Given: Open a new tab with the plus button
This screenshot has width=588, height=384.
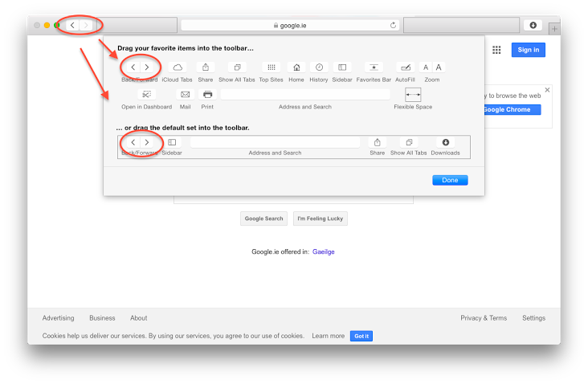Looking at the screenshot, I should pyautogui.click(x=554, y=28).
